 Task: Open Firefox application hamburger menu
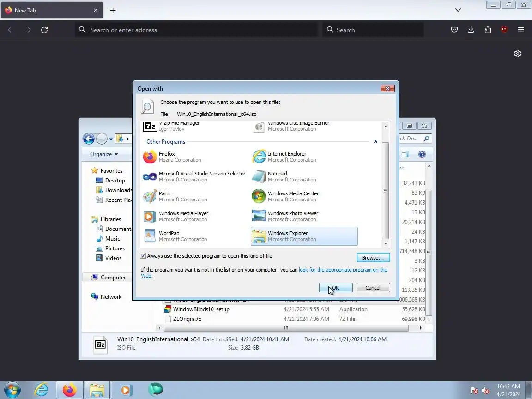[521, 30]
